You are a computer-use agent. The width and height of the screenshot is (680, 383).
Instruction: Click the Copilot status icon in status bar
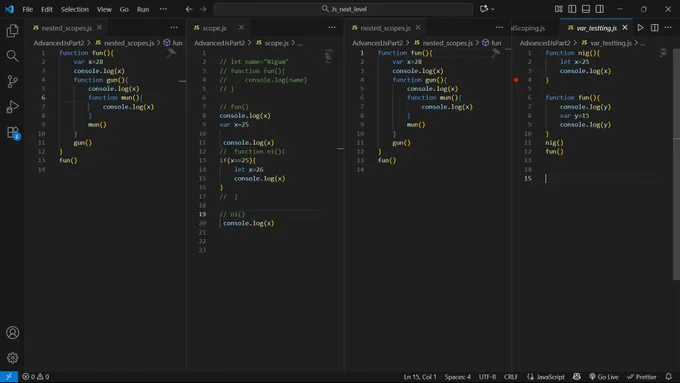pos(576,376)
